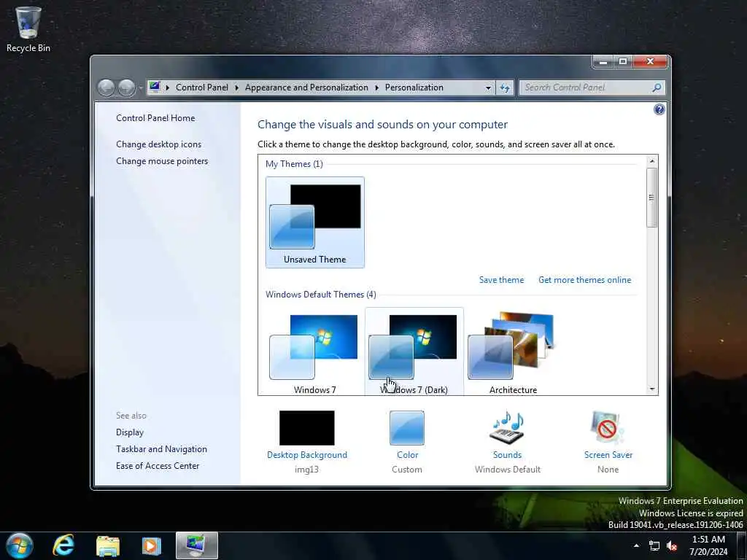Open the address bar history dropdown
The width and height of the screenshot is (747, 560).
point(488,88)
